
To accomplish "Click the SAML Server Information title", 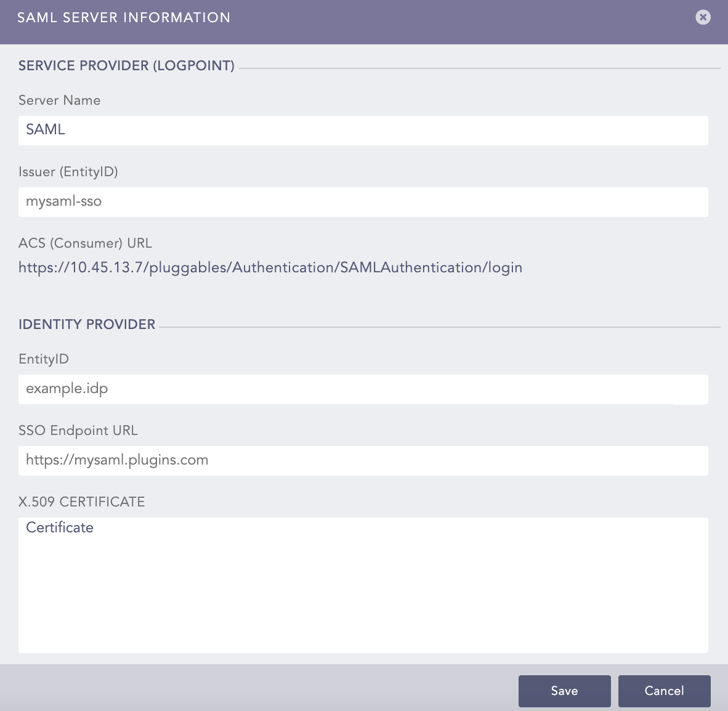I will pyautogui.click(x=123, y=17).
